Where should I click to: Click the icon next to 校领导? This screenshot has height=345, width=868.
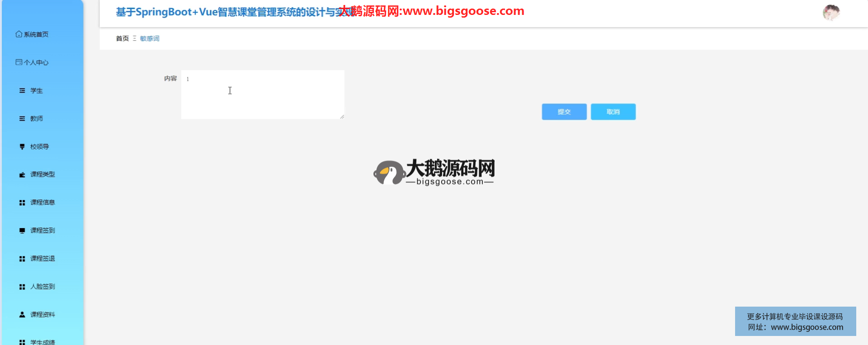pos(22,147)
